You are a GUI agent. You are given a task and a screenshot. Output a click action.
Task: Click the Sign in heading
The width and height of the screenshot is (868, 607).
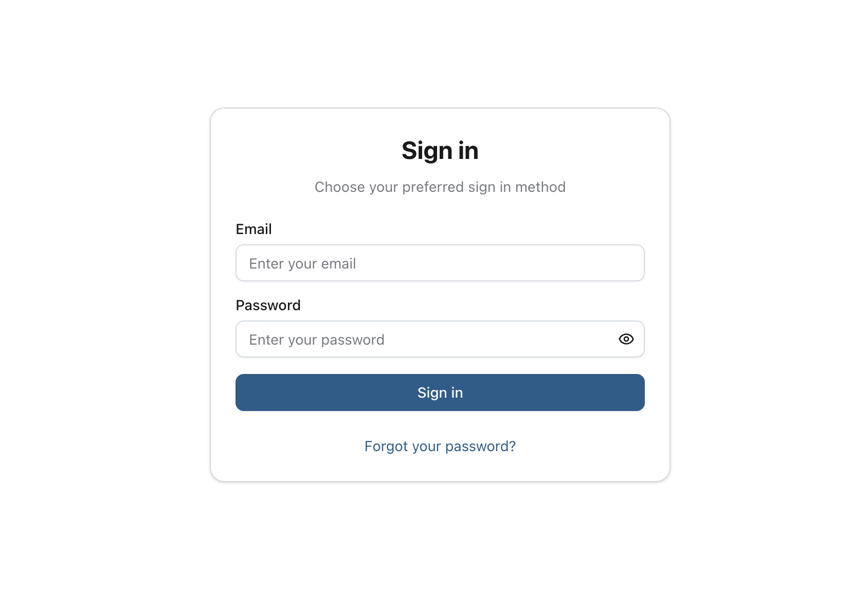pos(440,150)
